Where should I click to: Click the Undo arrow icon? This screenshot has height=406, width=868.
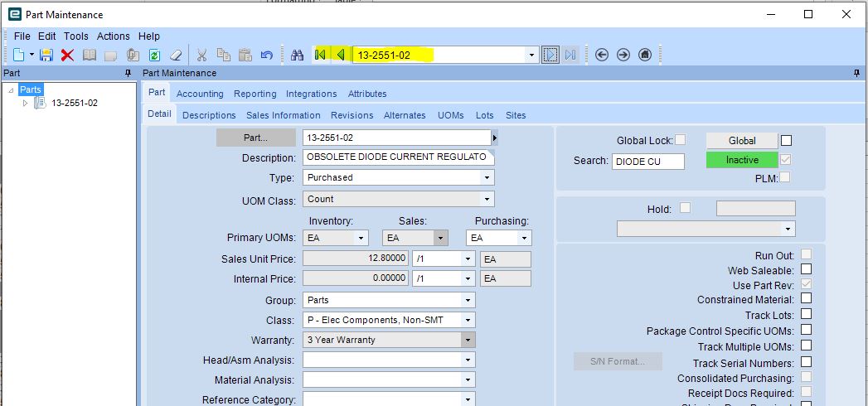[x=267, y=55]
